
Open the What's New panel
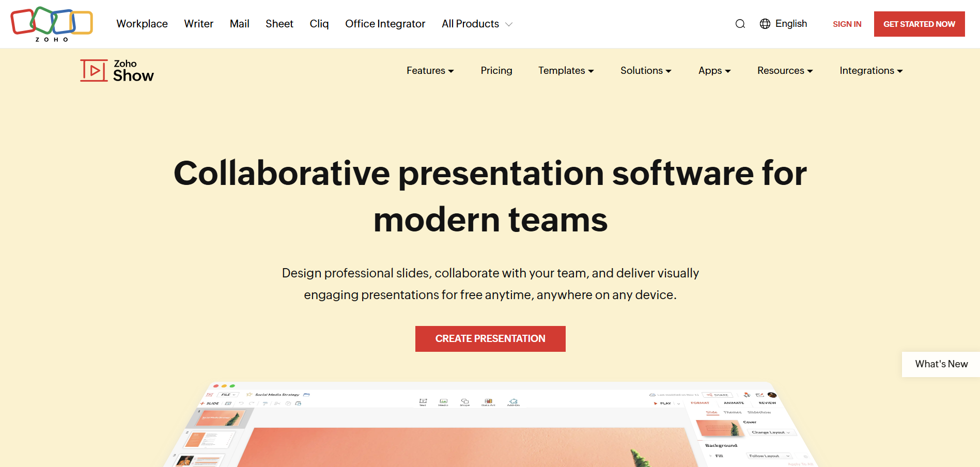click(941, 364)
